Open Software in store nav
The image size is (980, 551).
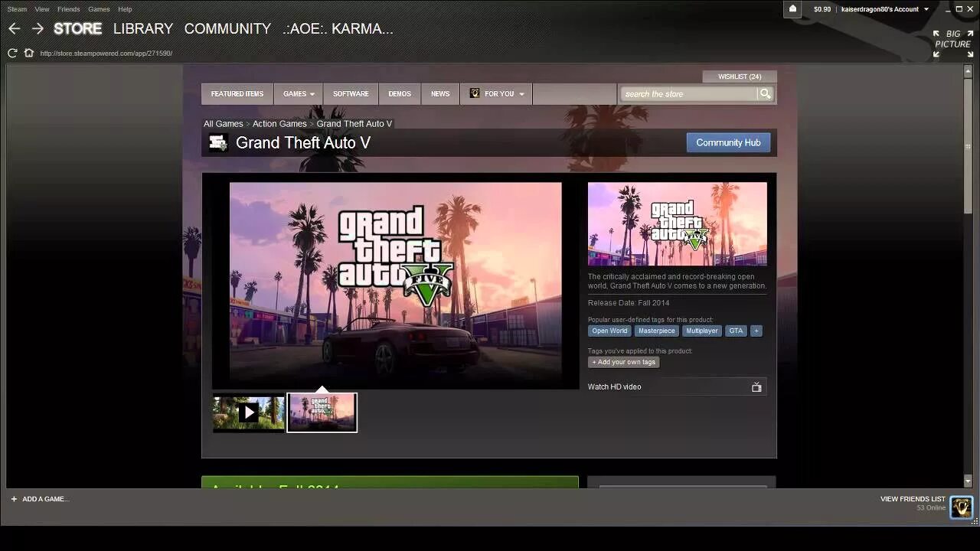[351, 93]
